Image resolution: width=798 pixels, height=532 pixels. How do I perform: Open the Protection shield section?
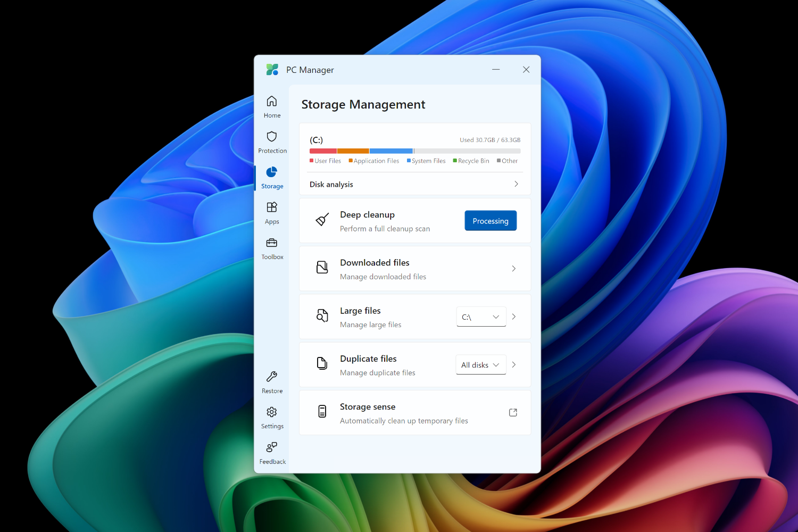[x=272, y=143]
